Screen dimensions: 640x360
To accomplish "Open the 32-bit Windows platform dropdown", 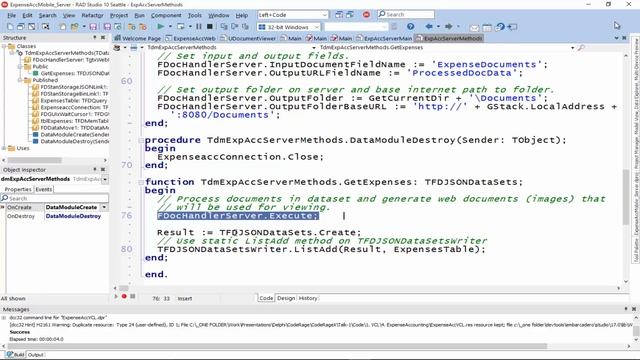I will tap(316, 27).
